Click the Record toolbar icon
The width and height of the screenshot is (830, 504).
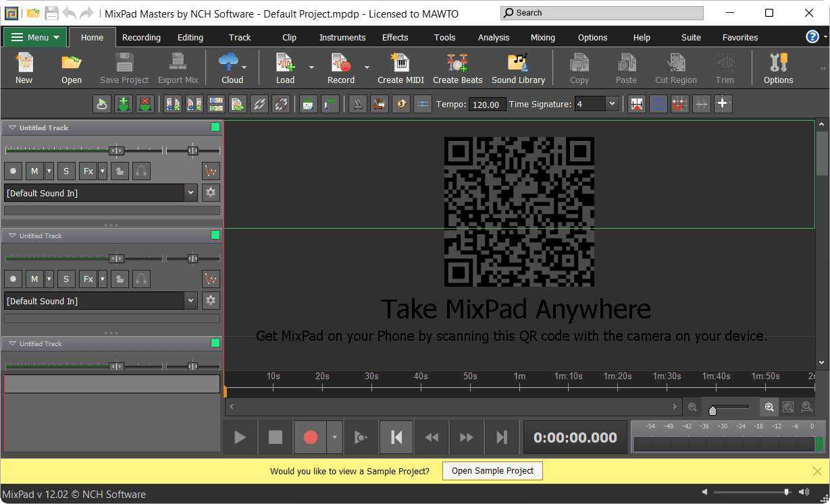point(341,68)
